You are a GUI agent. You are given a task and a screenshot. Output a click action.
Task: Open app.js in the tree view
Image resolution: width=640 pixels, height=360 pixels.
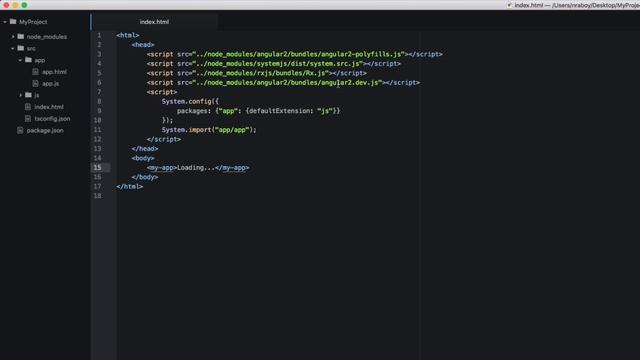pyautogui.click(x=51, y=84)
